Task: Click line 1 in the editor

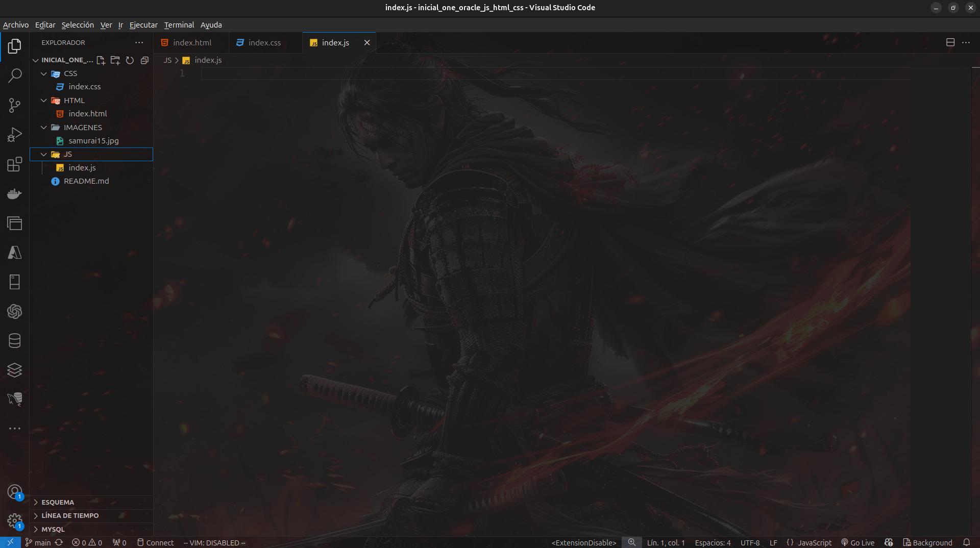Action: click(x=555, y=73)
